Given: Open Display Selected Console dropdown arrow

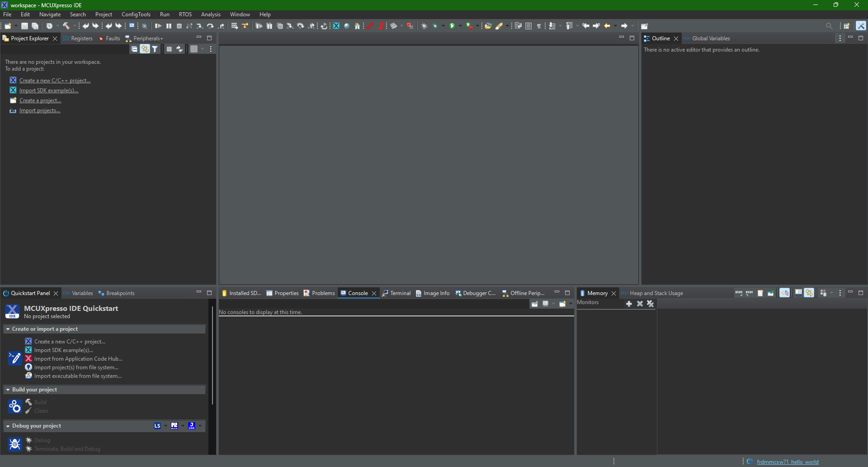Looking at the screenshot, I should click(x=553, y=304).
